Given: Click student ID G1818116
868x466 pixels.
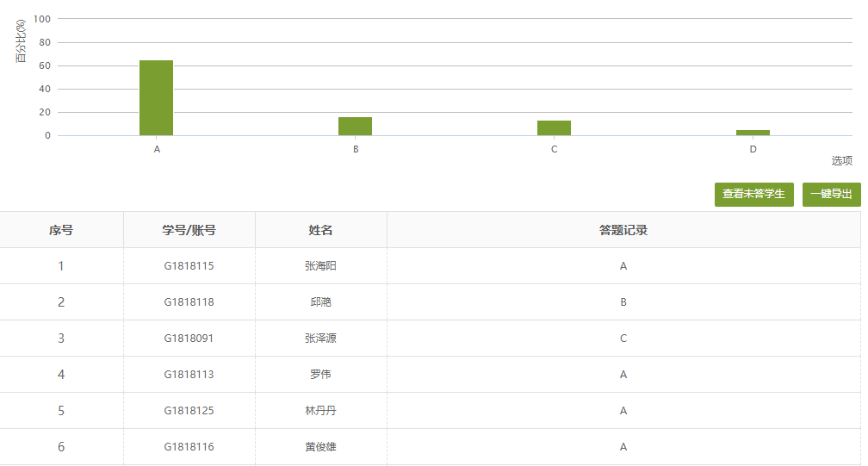Looking at the screenshot, I should (x=189, y=447).
